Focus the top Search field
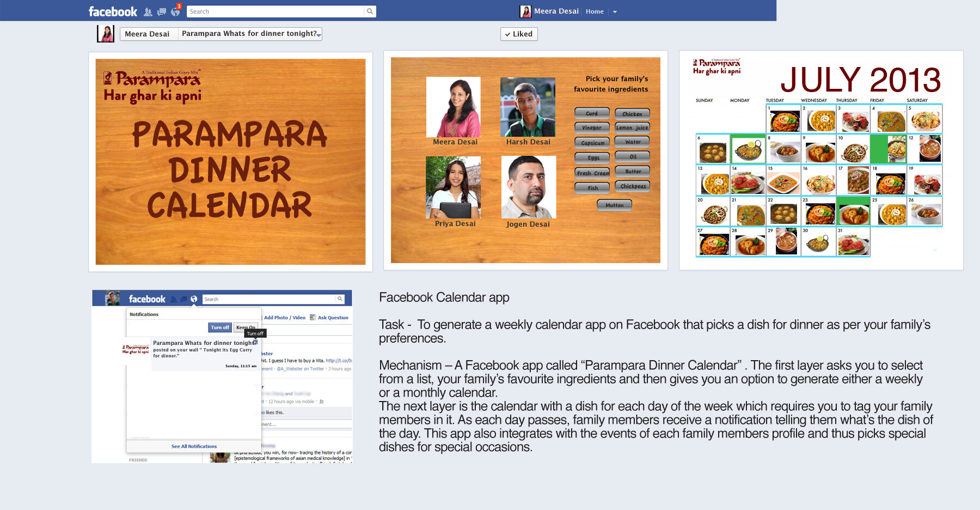This screenshot has width=980, height=510. point(275,11)
